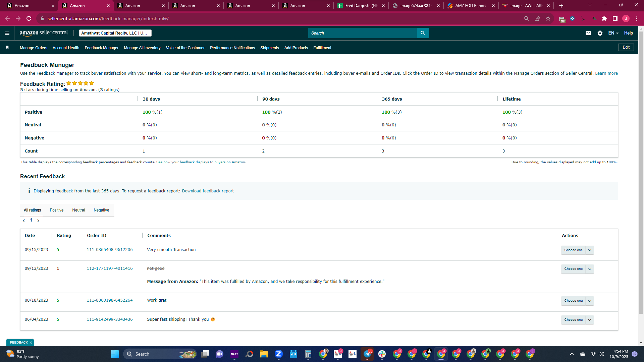This screenshot has height=362, width=644.
Task: Open the Windows Start menu
Action: [115, 354]
